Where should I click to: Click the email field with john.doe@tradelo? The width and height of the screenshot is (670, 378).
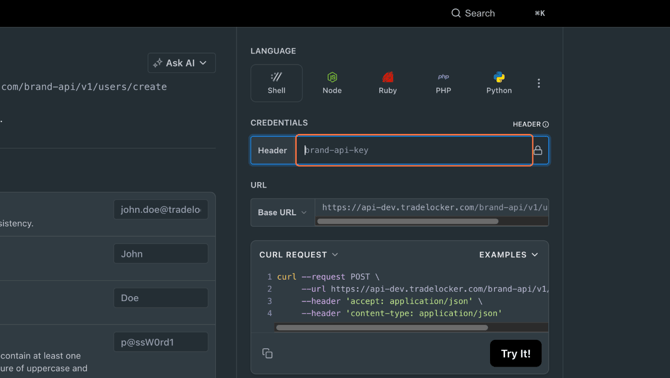[x=161, y=210]
